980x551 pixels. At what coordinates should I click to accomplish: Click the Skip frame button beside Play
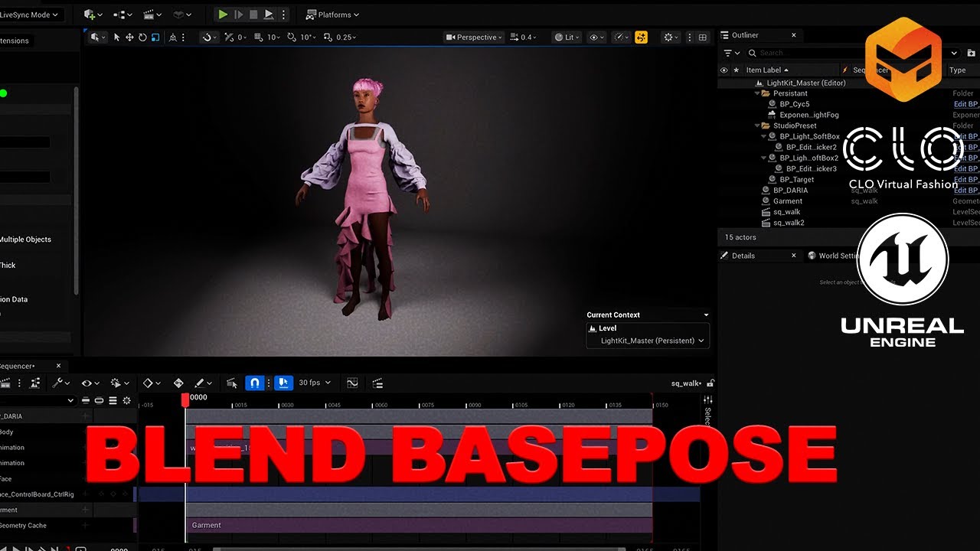coord(238,15)
